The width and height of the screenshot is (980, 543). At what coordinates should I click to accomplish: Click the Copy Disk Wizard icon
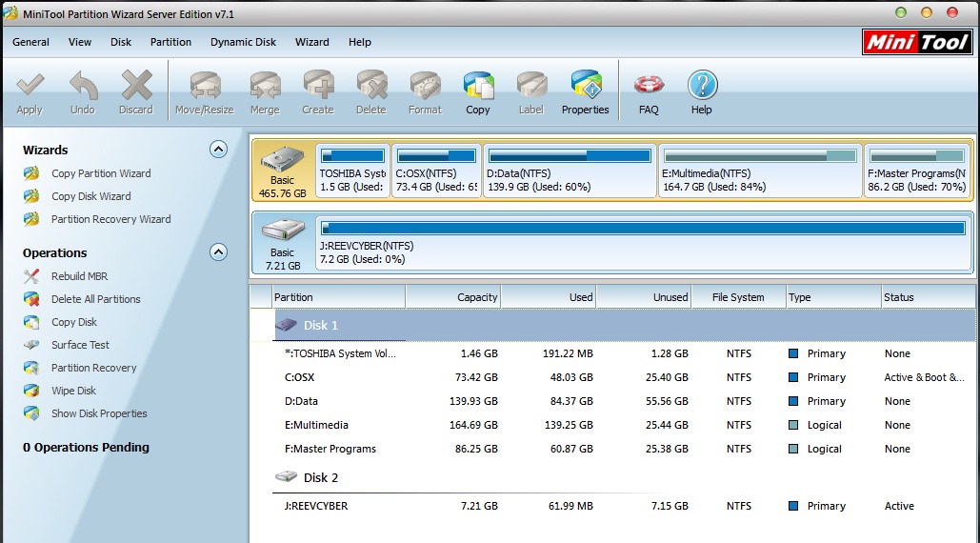(31, 196)
